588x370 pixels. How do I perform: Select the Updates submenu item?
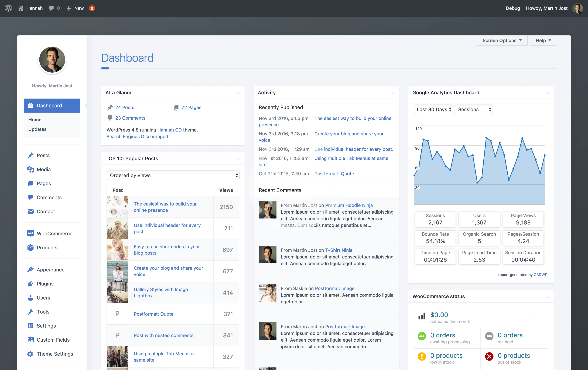(37, 129)
